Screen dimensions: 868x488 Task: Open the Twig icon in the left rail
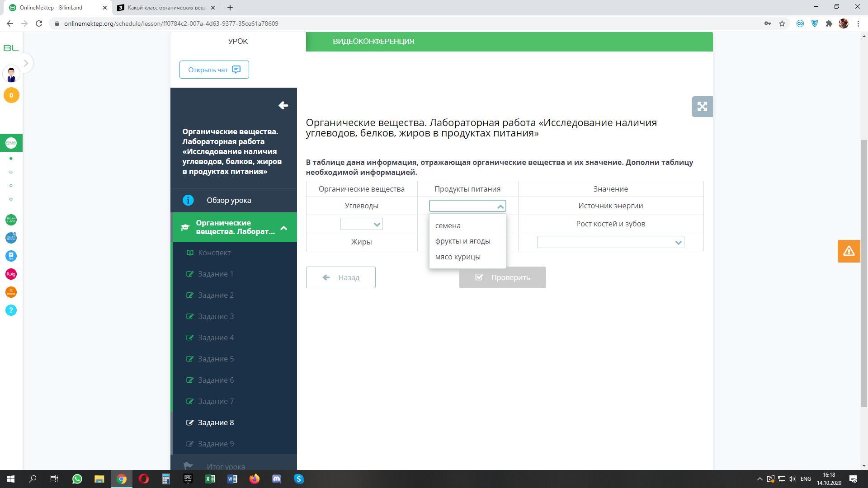click(x=11, y=274)
